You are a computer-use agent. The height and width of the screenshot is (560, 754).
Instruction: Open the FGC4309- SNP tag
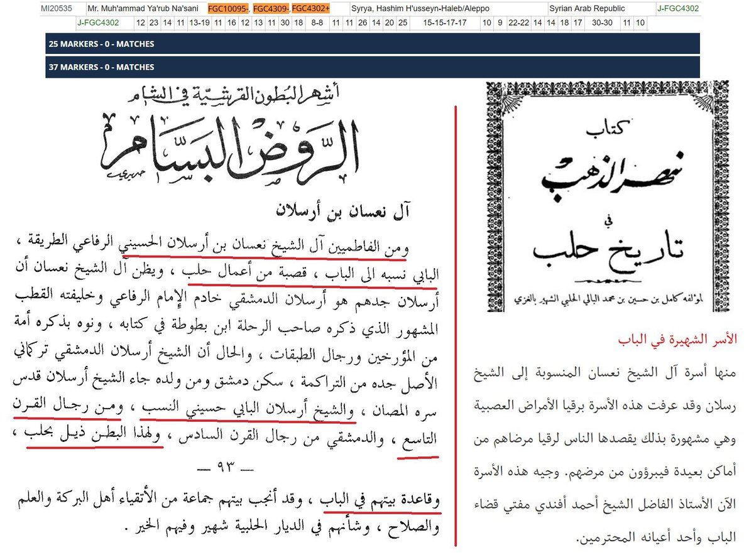pyautogui.click(x=271, y=8)
